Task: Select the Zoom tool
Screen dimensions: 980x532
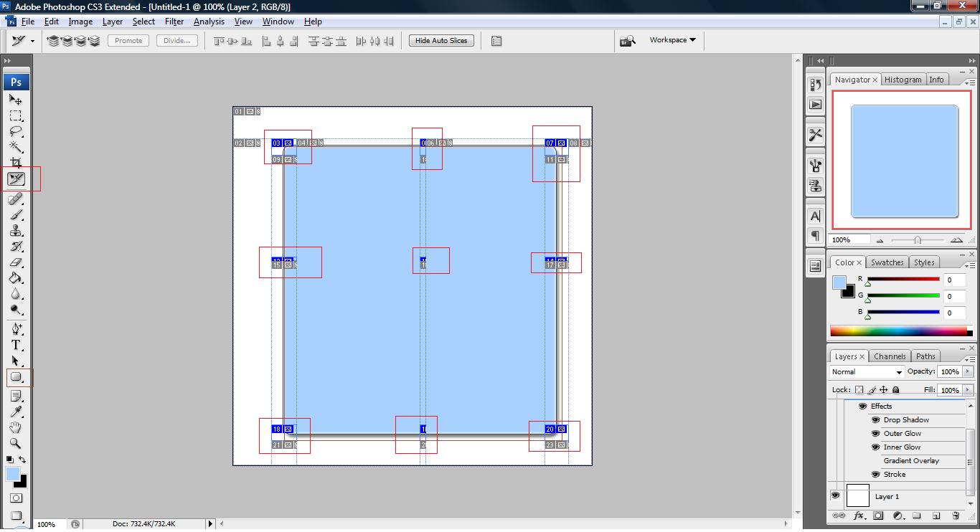Action: point(16,443)
